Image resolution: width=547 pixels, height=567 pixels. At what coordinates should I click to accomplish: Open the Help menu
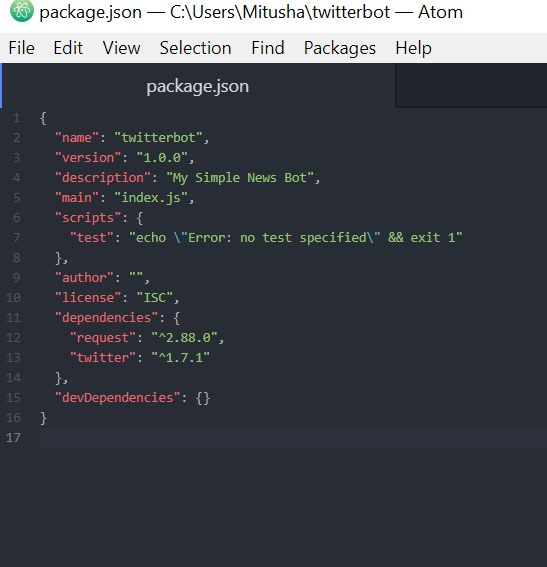point(413,48)
